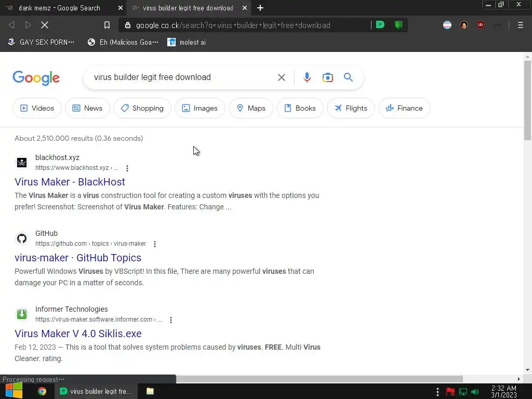Start voice search with microphone icon
This screenshot has width=532, height=399.
(x=307, y=77)
